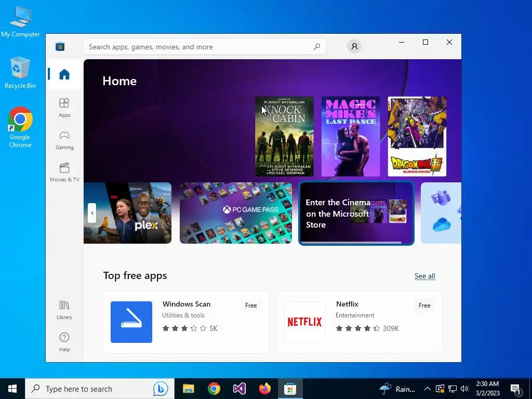Click the Microsoft Store logo icon
The width and height of the screenshot is (532, 399).
pos(60,46)
